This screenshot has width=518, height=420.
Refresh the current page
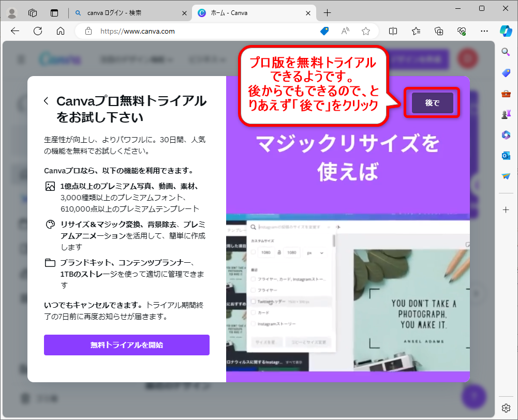(38, 31)
